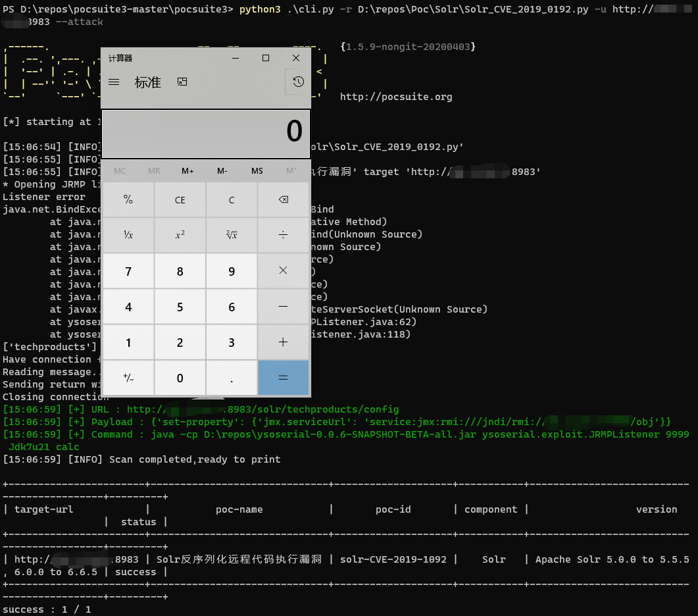The width and height of the screenshot is (698, 616).
Task: Close the calculator window
Action: click(296, 58)
